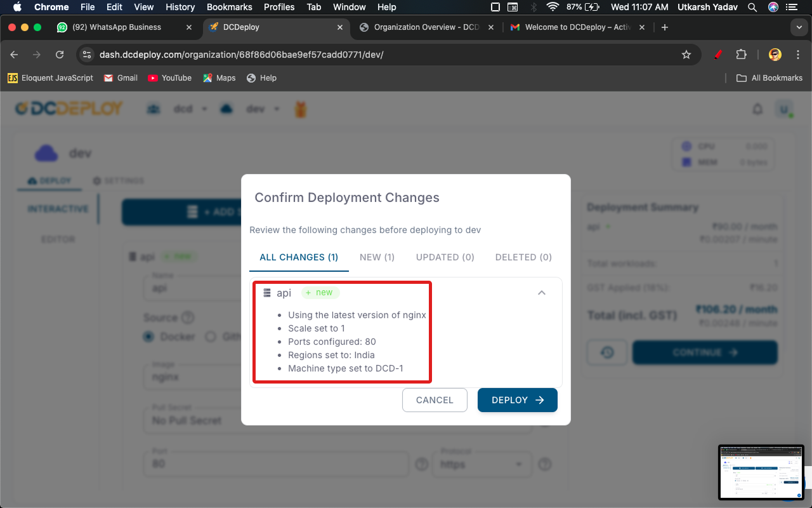The image size is (812, 508).
Task: Click browser Back arrow
Action: [x=14, y=55]
